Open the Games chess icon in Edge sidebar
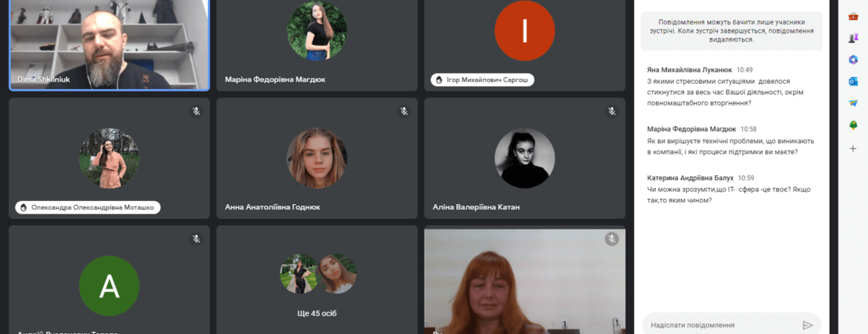This screenshot has height=334, width=868. [x=853, y=38]
